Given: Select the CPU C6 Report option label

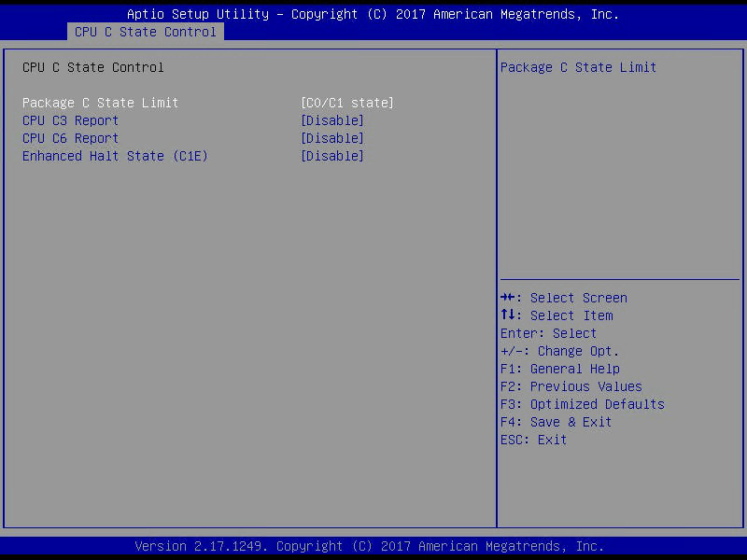Looking at the screenshot, I should coord(70,138).
